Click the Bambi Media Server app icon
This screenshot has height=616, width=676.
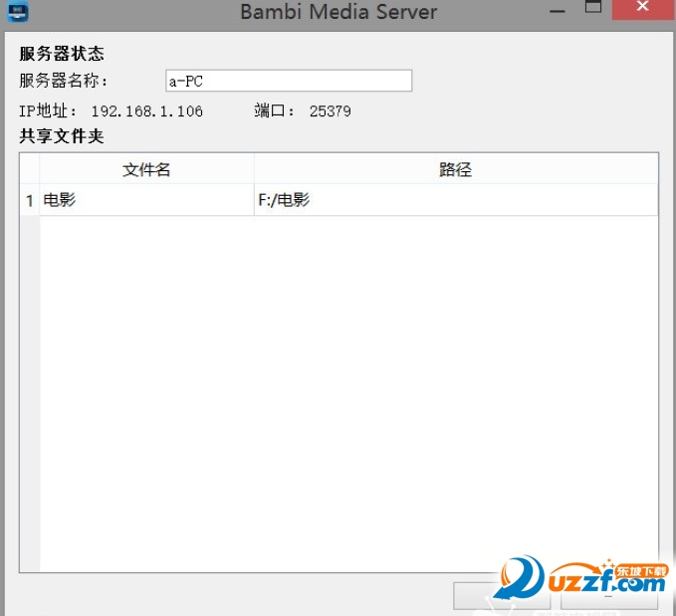click(18, 12)
